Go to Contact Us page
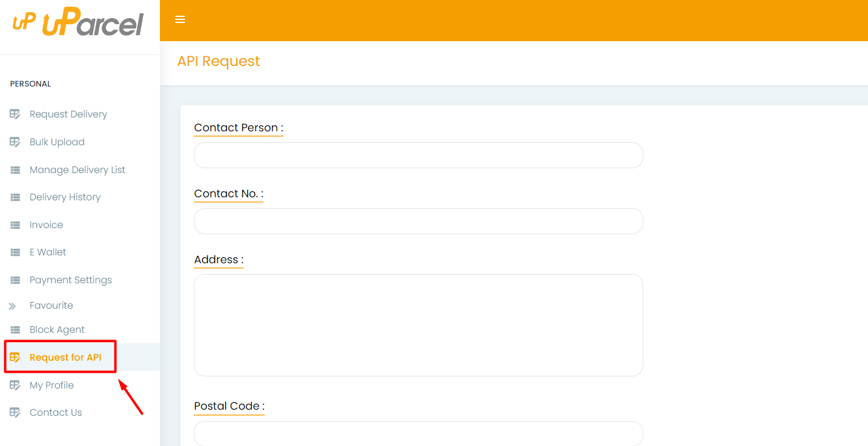The width and height of the screenshot is (868, 446). coord(56,413)
